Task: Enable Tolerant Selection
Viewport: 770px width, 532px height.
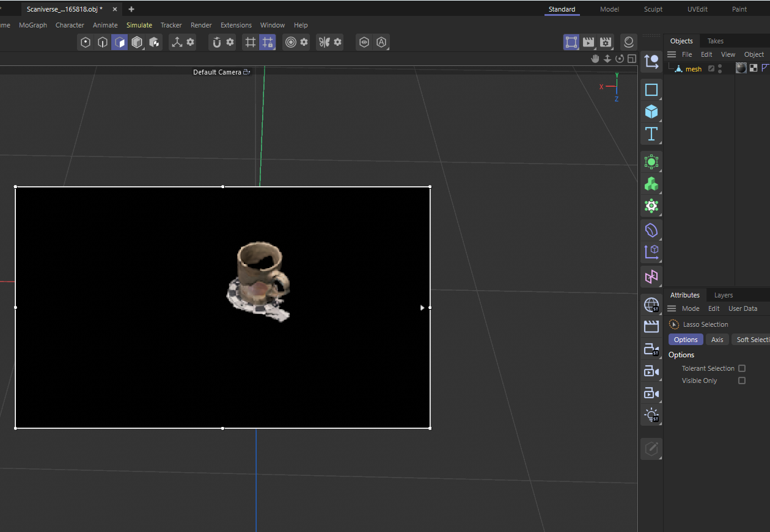Action: (x=742, y=368)
